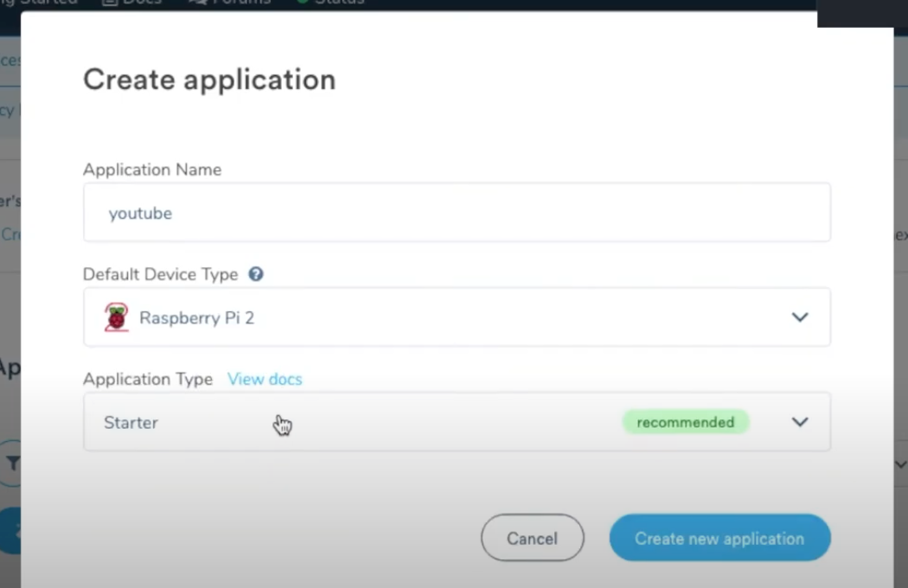Screen dimensions: 908x588
Task: Expand the Default Device Type chevron arrow
Action: pyautogui.click(x=800, y=317)
